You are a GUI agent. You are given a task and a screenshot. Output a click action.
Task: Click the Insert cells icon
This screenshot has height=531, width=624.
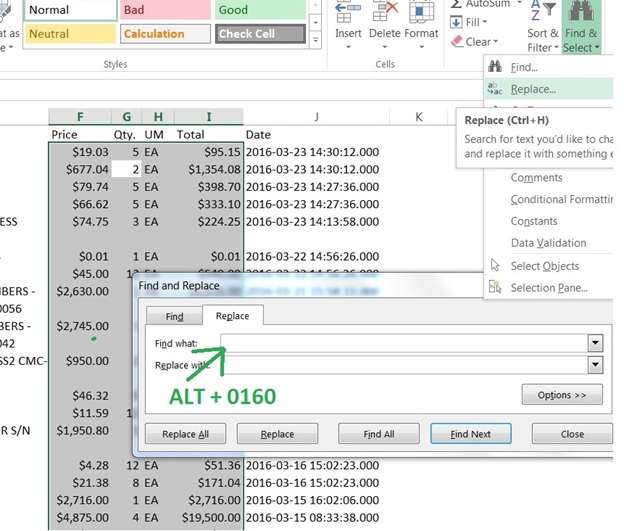(x=348, y=12)
